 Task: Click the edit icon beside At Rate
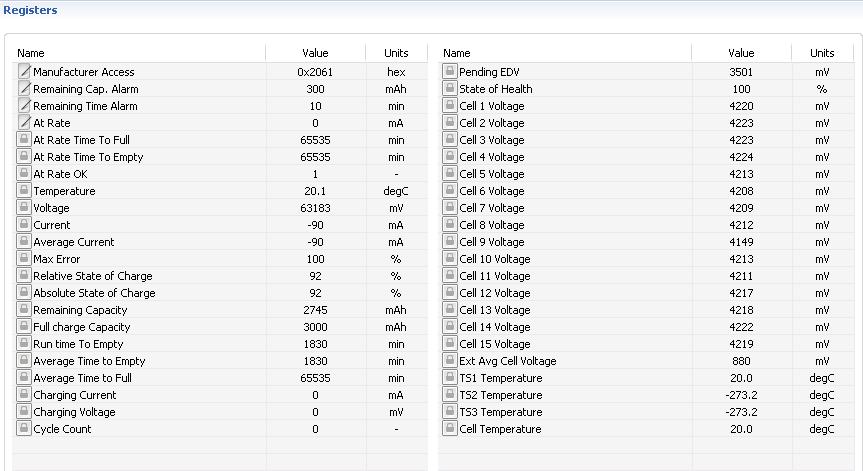click(x=24, y=123)
